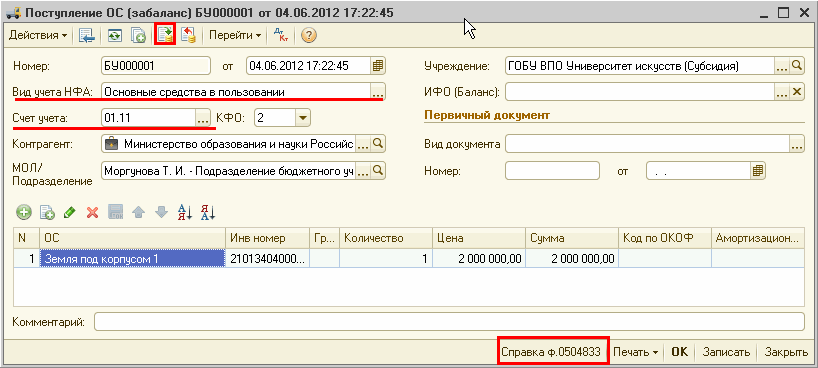The image size is (818, 368).
Task: Open the Печать dropdown menu
Action: pos(635,352)
